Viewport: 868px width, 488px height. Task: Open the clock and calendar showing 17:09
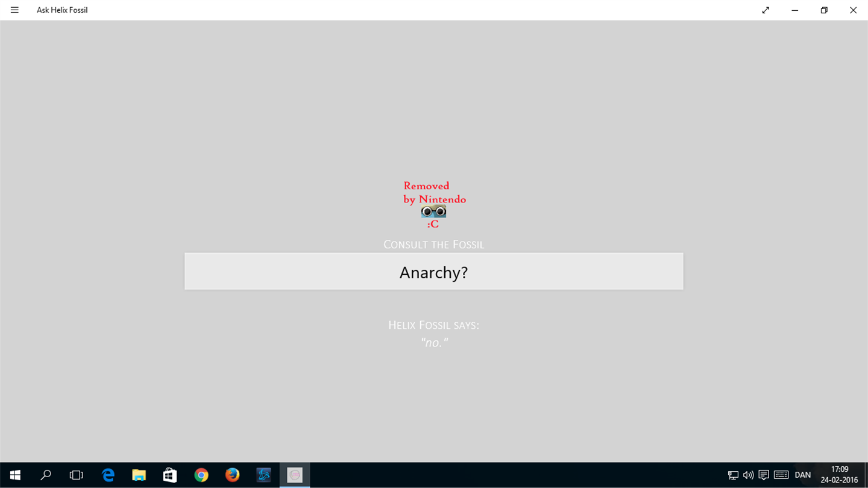pyautogui.click(x=839, y=475)
